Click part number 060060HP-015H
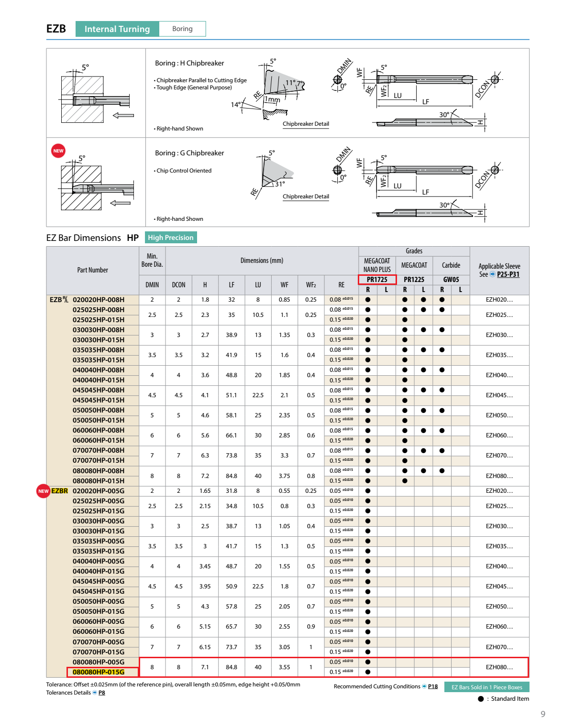The width and height of the screenshot is (563, 728). pyautogui.click(x=99, y=440)
